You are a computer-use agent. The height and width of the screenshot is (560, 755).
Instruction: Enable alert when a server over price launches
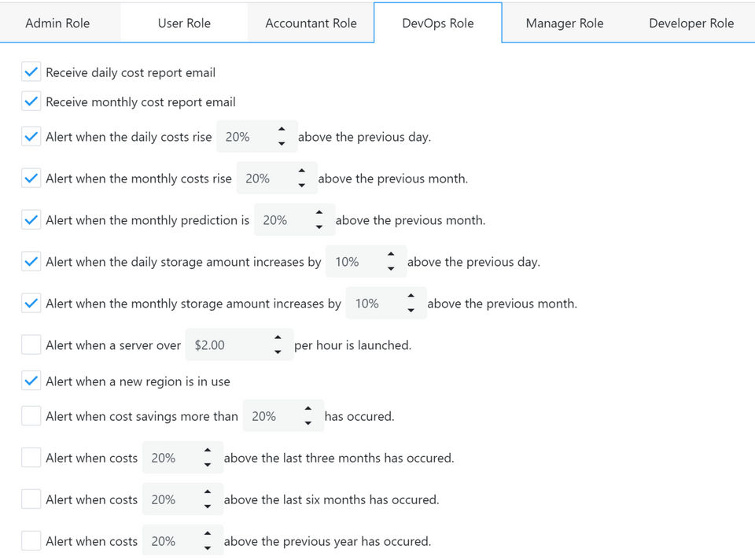pyautogui.click(x=31, y=344)
